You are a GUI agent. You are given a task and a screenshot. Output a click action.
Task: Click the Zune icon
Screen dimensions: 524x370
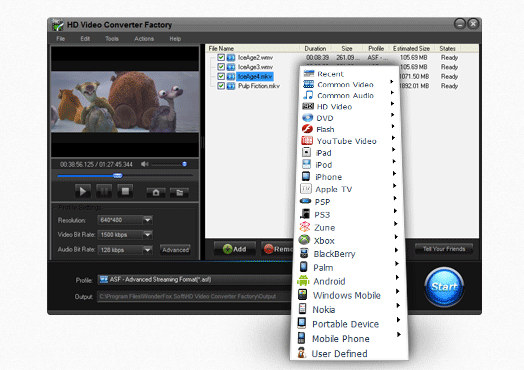coord(304,227)
